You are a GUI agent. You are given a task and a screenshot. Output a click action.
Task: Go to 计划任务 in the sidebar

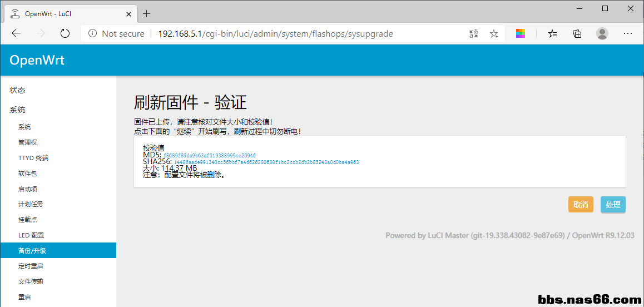[x=31, y=204]
